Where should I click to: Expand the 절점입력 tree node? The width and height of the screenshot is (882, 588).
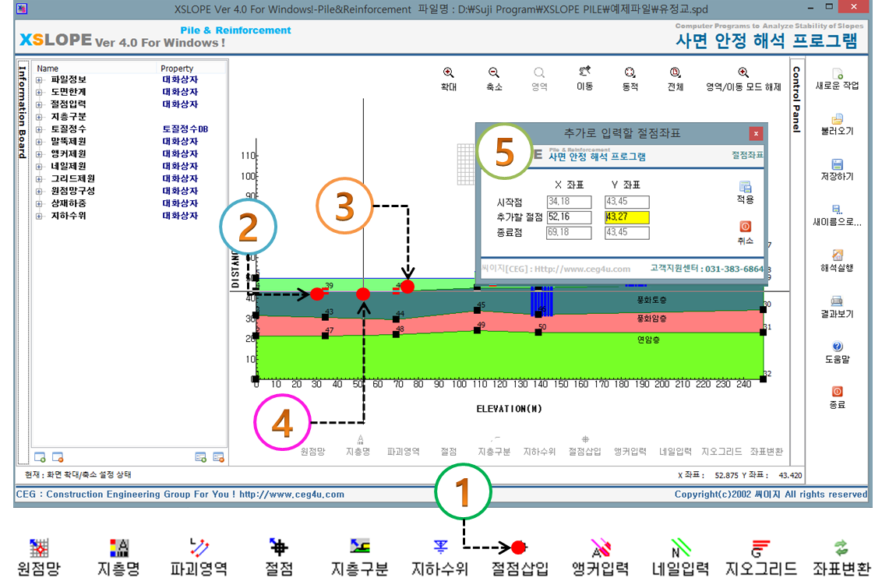(x=39, y=104)
